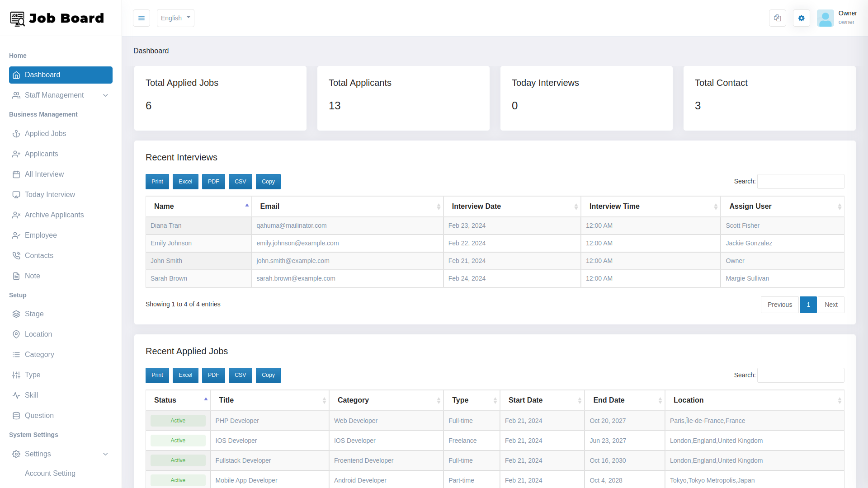
Task: Open the English language dropdown
Action: click(x=175, y=18)
